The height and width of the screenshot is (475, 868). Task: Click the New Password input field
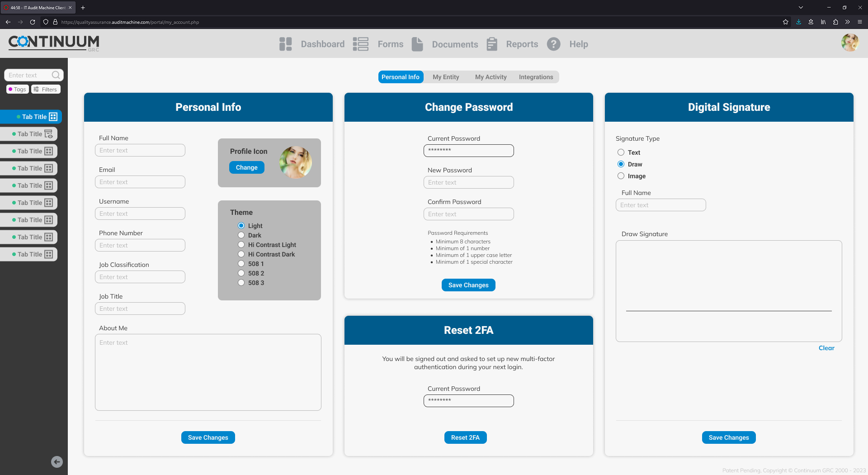tap(468, 182)
